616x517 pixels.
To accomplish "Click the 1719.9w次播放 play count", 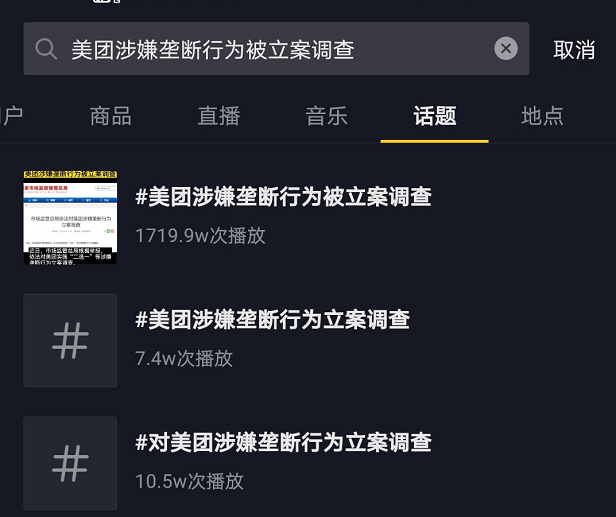I will tap(200, 236).
